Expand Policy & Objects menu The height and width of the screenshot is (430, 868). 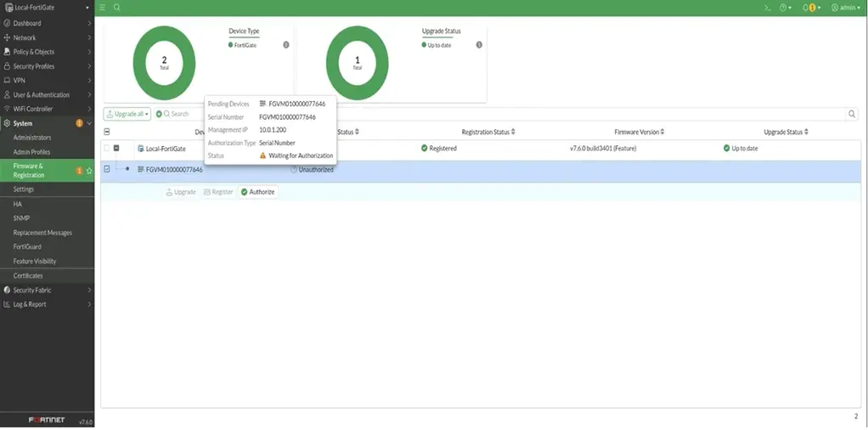[x=47, y=52]
